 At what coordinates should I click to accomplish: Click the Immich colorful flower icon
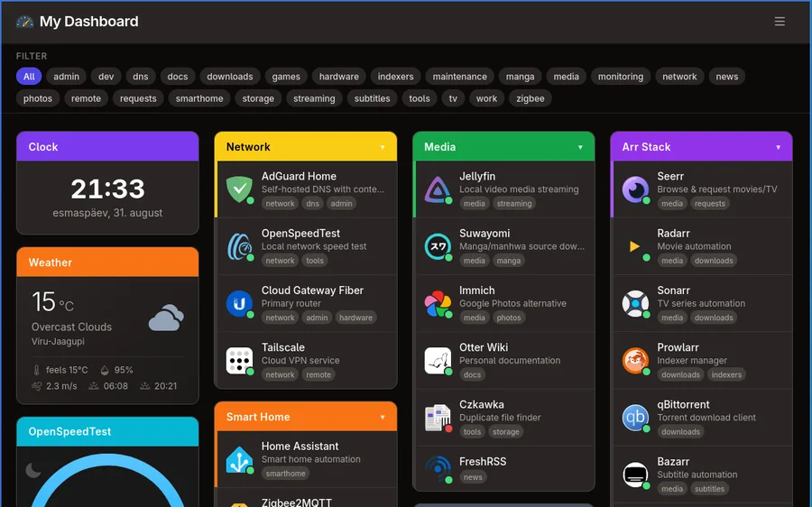[x=438, y=303]
